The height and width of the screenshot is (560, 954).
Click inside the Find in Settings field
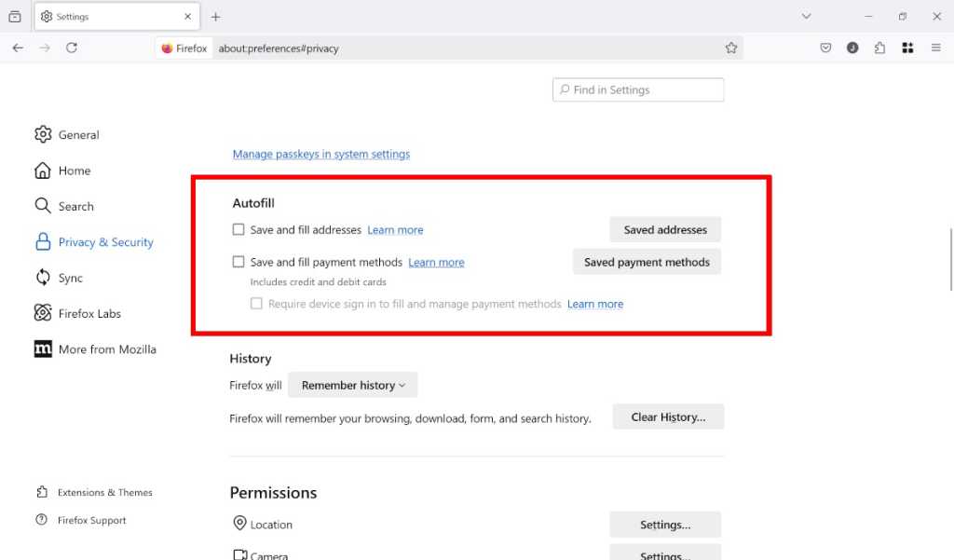(638, 89)
